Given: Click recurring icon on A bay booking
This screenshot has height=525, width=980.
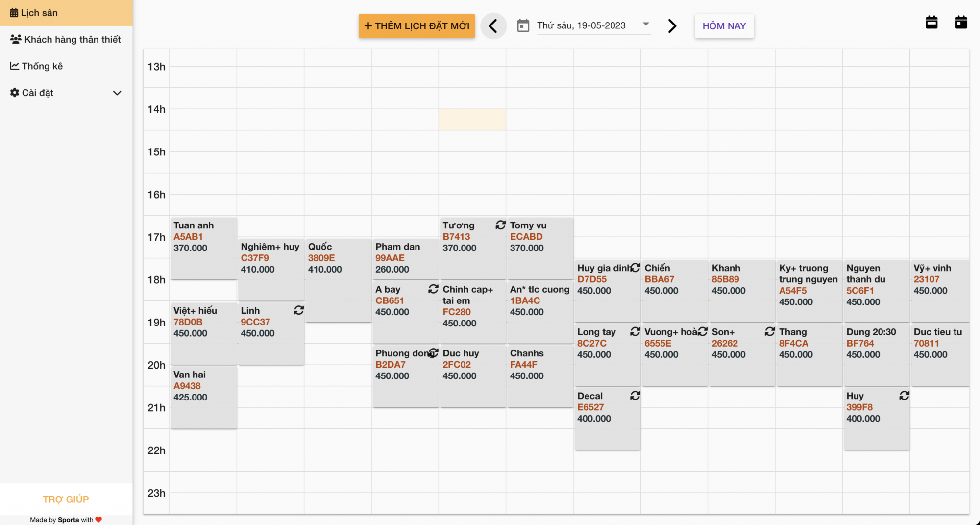Looking at the screenshot, I should (433, 289).
